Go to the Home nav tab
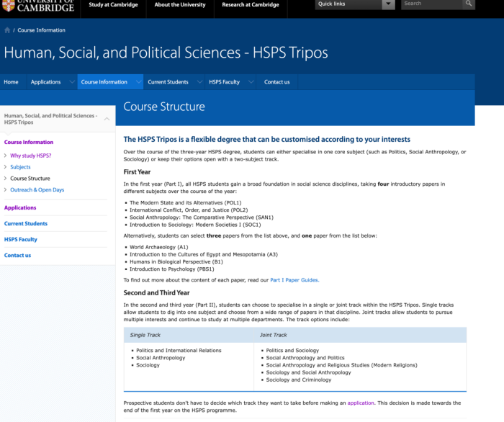This screenshot has width=504, height=422. coord(11,82)
